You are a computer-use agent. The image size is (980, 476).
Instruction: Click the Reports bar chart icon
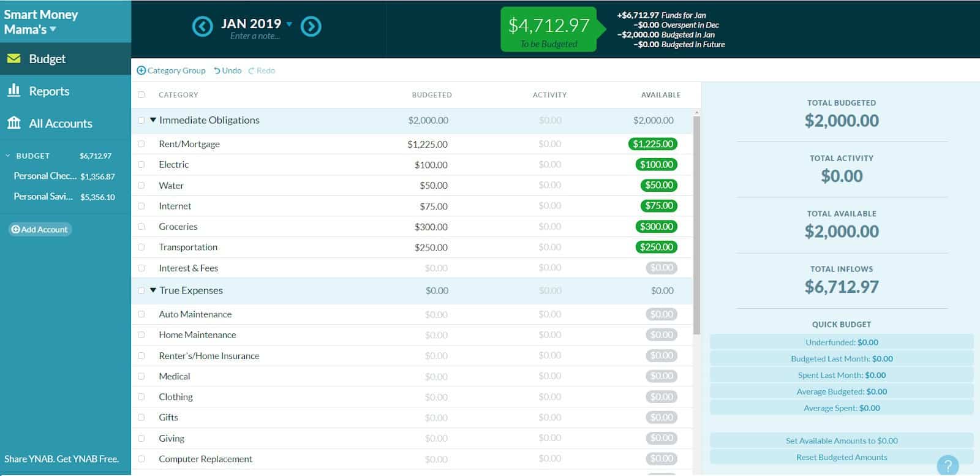[x=13, y=91]
